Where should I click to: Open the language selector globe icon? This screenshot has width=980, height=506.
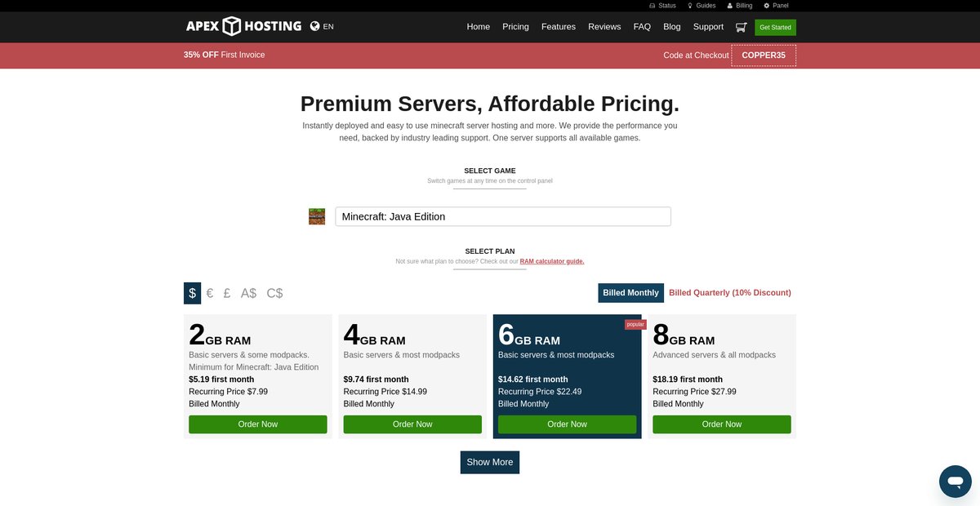click(x=315, y=26)
